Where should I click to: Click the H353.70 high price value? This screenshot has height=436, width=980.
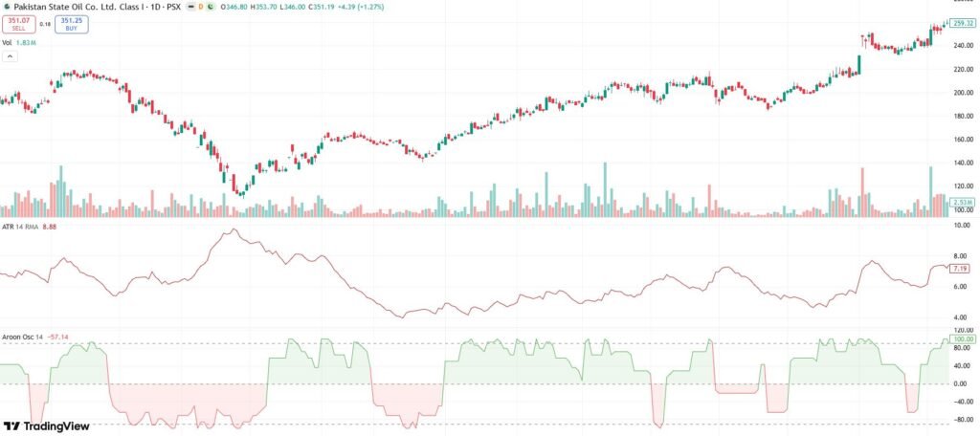[x=264, y=7]
